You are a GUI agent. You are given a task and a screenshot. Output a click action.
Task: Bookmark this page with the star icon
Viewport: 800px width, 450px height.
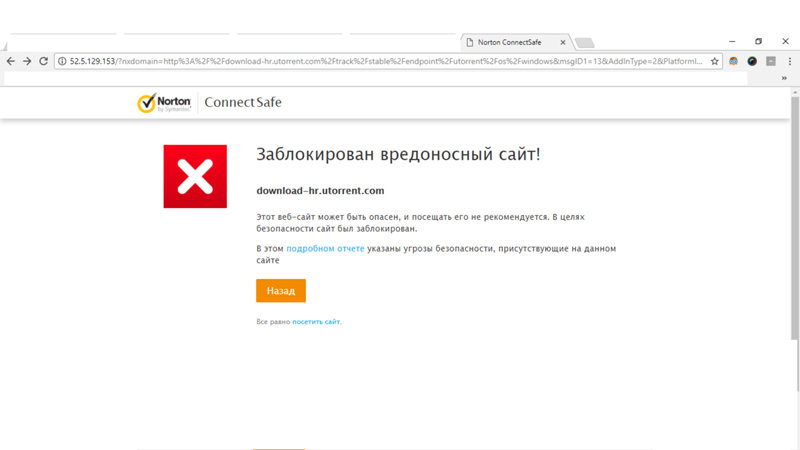click(x=714, y=61)
